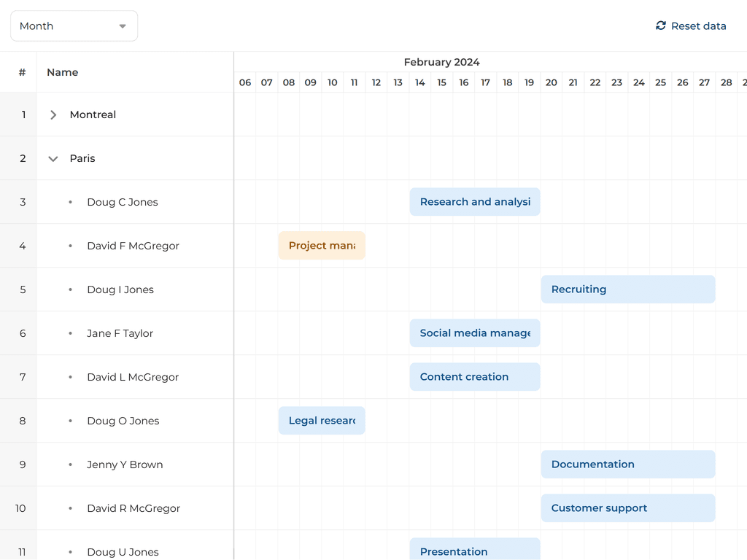This screenshot has width=747, height=560.
Task: Click the Legal research task bar
Action: point(322,421)
